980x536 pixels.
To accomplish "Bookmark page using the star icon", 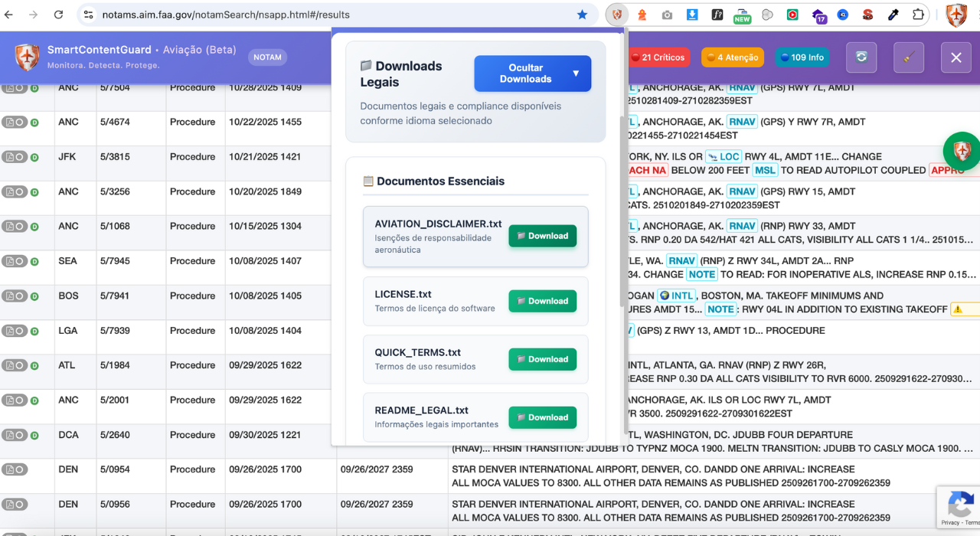I will pyautogui.click(x=582, y=15).
